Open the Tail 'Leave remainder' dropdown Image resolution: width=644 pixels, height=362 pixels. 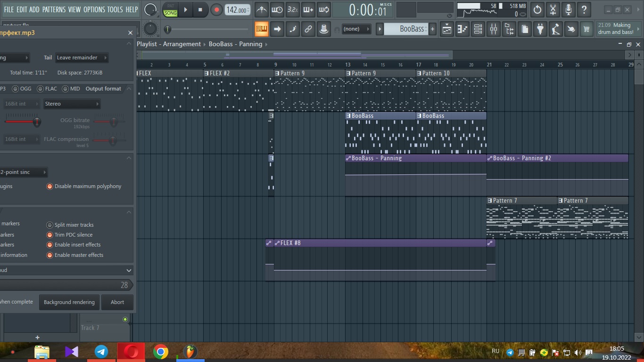click(82, 58)
